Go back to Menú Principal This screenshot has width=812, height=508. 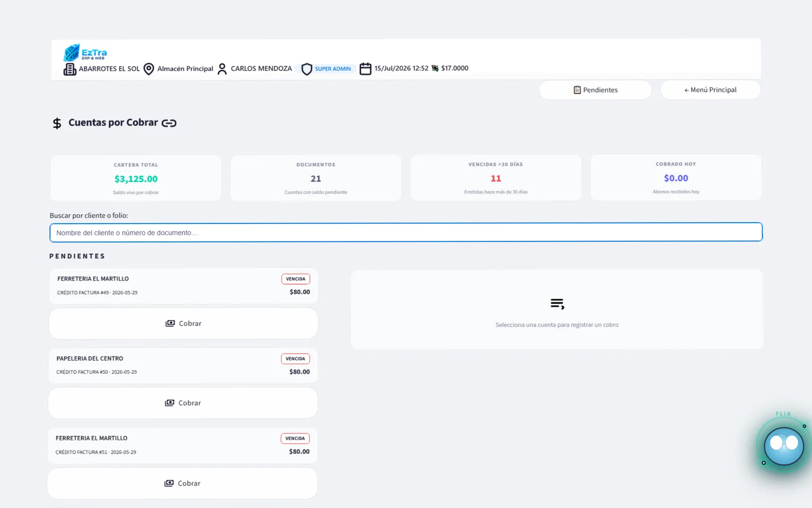(x=710, y=90)
